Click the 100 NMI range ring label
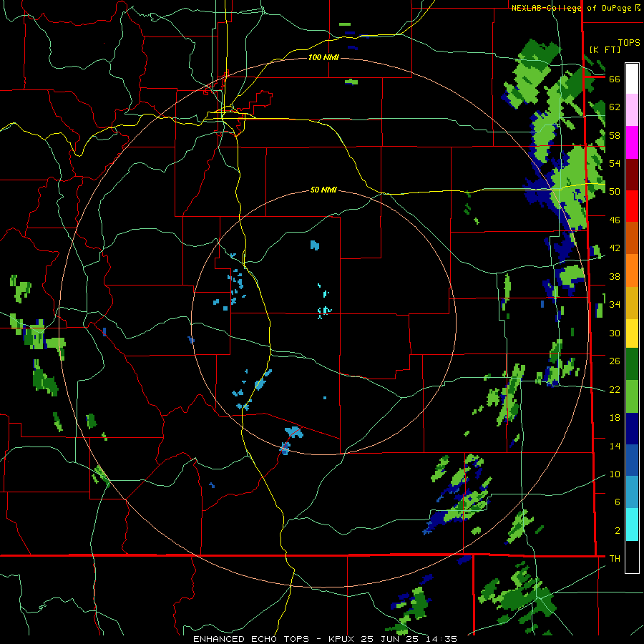The height and width of the screenshot is (644, 644). (x=323, y=57)
